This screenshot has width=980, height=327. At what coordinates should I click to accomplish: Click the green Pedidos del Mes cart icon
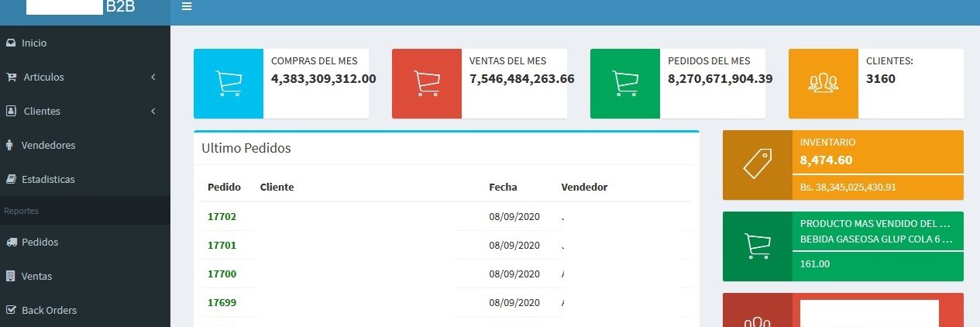pos(625,84)
